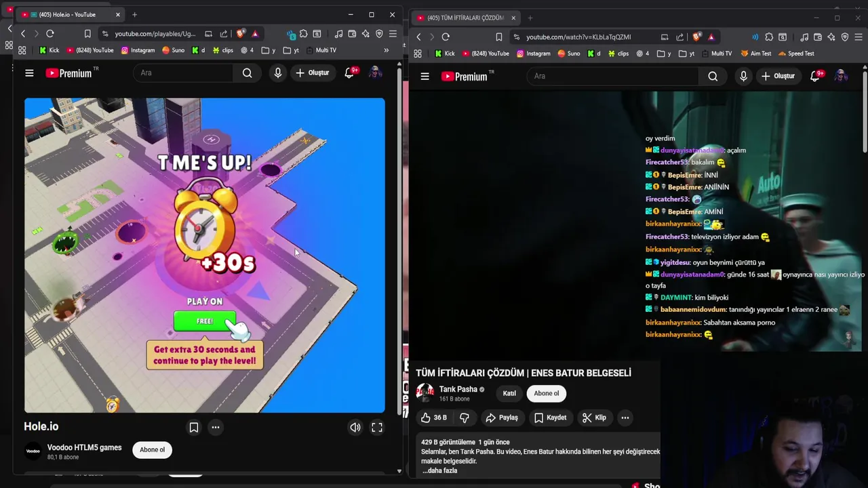Click Katıl to join channel

(509, 393)
